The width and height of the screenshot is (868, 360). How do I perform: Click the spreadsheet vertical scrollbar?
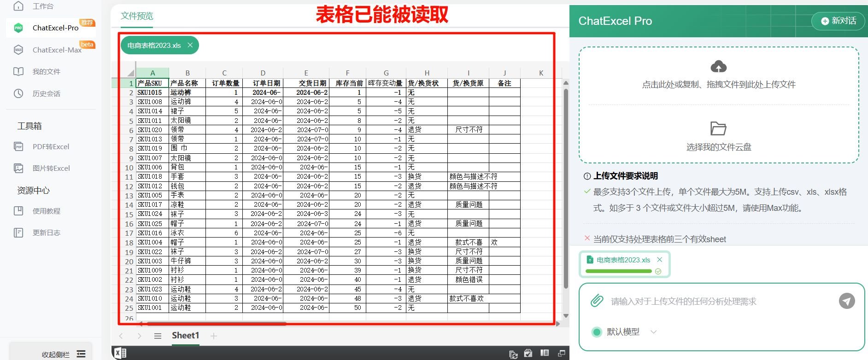(x=566, y=189)
